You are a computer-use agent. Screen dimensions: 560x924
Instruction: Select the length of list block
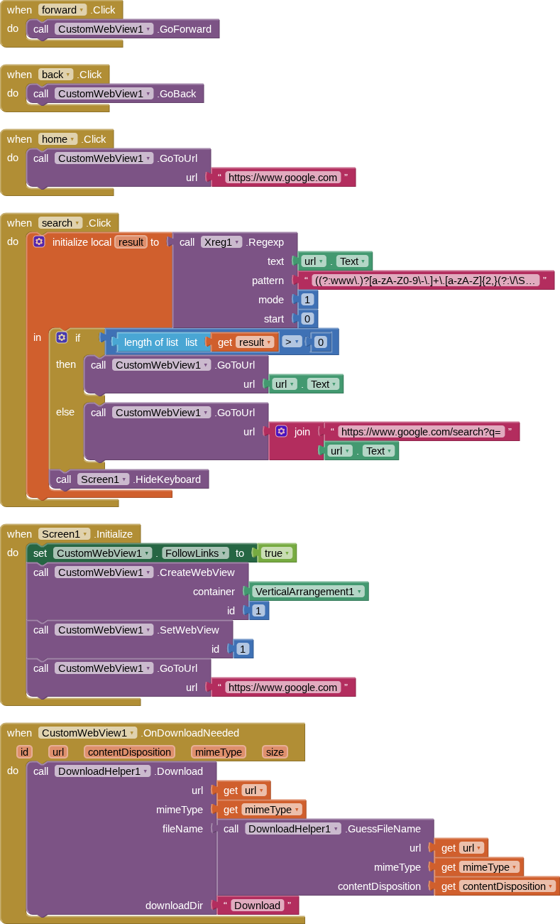click(150, 342)
